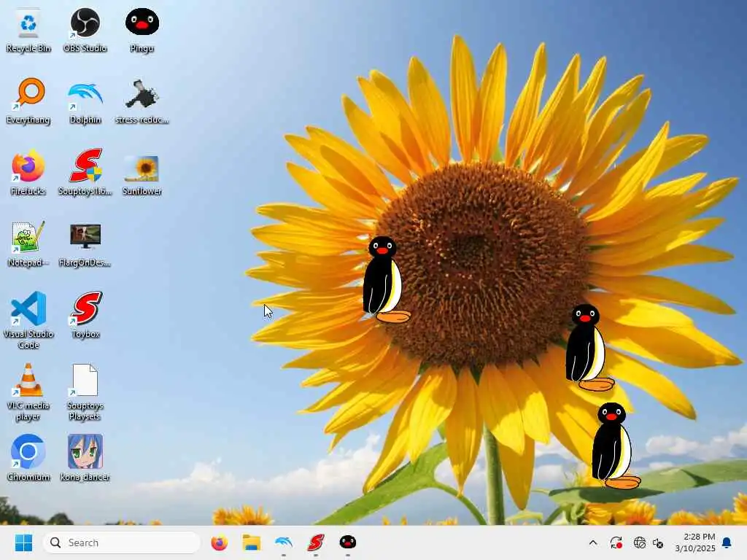Open the notification bell icon
The height and width of the screenshot is (560, 747).
click(727, 542)
